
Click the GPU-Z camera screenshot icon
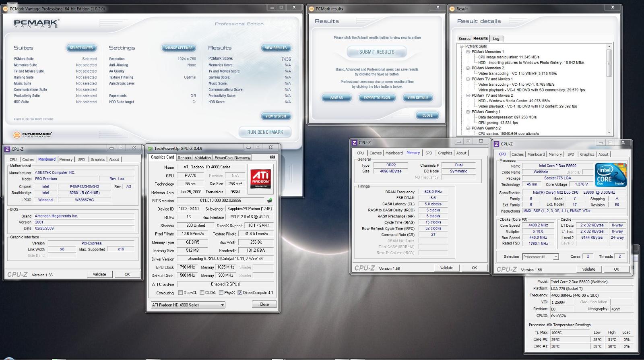click(272, 157)
